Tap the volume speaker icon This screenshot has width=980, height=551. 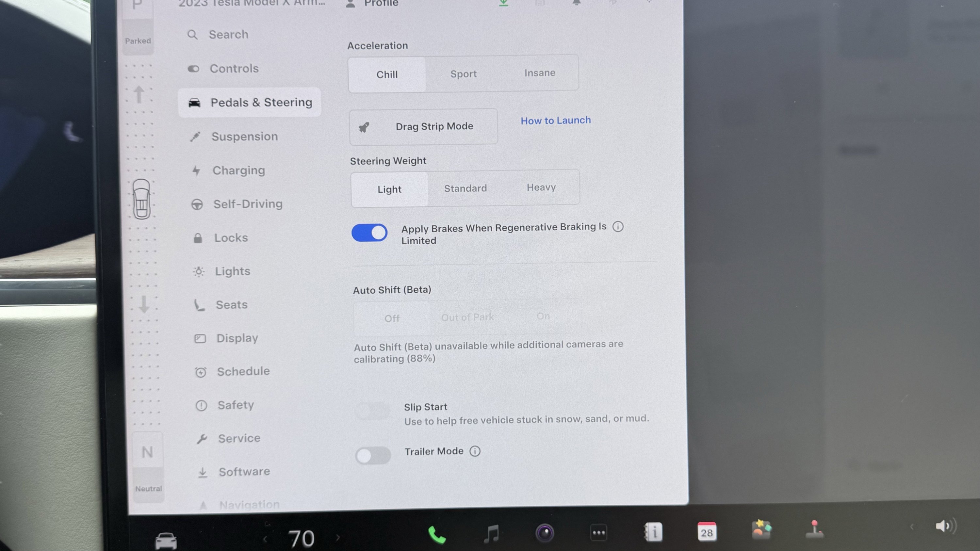[945, 526]
